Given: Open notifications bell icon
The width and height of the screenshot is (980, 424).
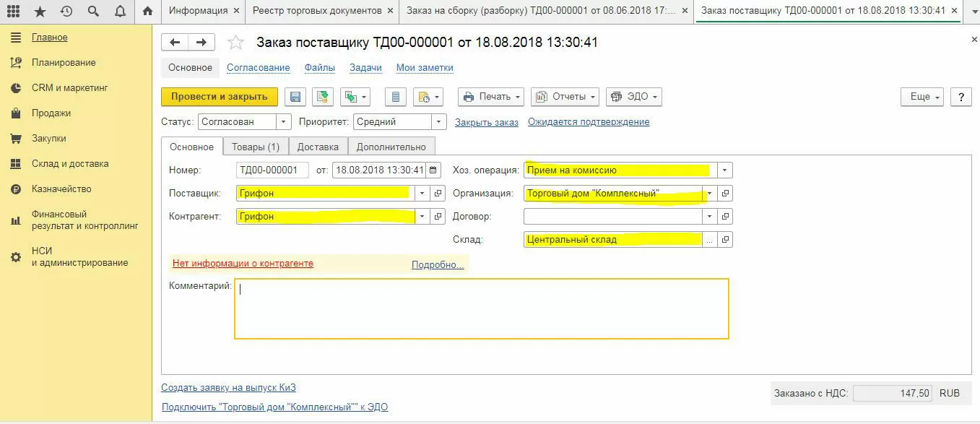Looking at the screenshot, I should click(x=120, y=11).
